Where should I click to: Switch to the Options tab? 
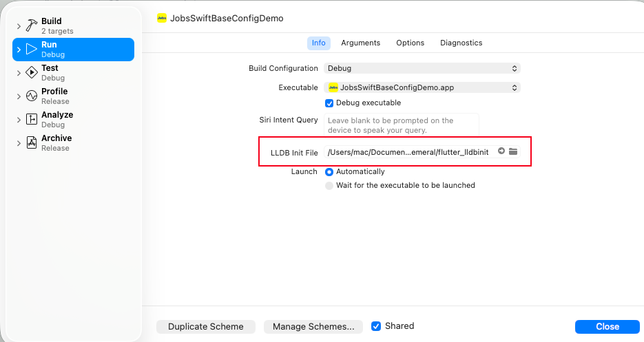click(411, 43)
